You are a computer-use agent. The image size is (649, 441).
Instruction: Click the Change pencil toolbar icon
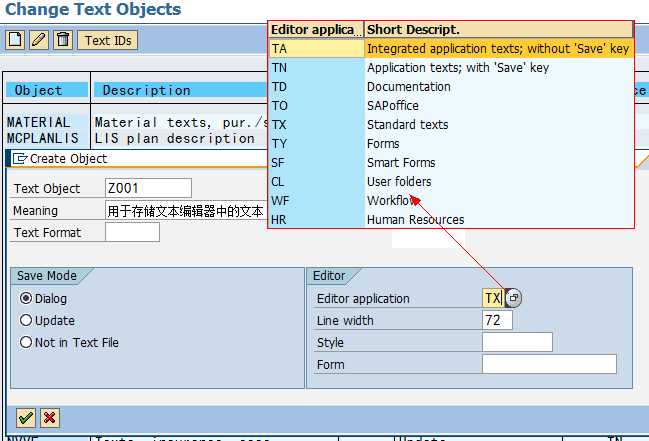tap(39, 40)
